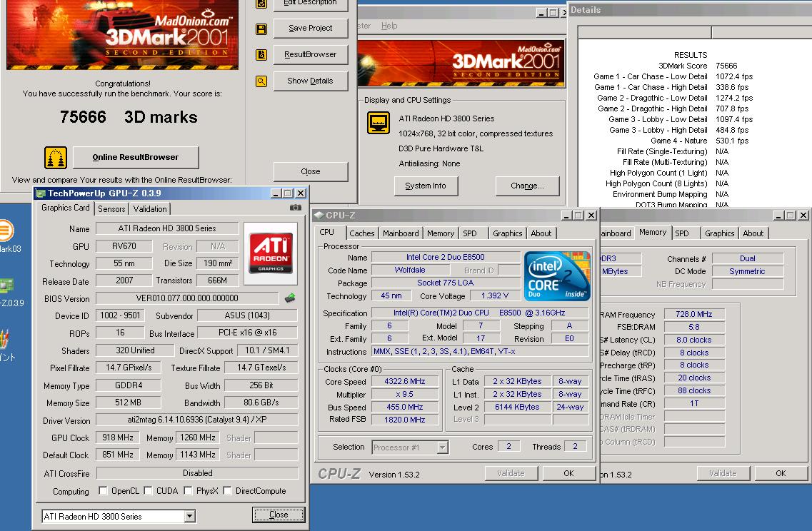
Task: Open the Memory tab in front CPU-Z
Action: 441,233
